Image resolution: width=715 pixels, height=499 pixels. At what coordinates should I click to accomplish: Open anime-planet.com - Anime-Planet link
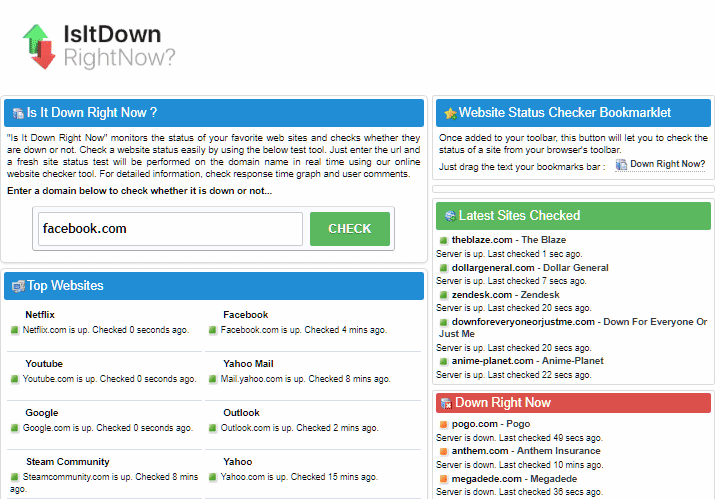pyautogui.click(x=527, y=361)
